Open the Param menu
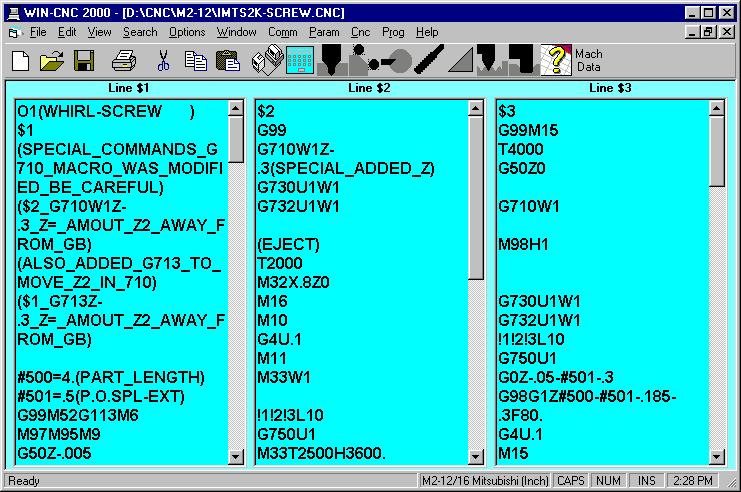Screen dimensions: 741x492 (x=323, y=32)
